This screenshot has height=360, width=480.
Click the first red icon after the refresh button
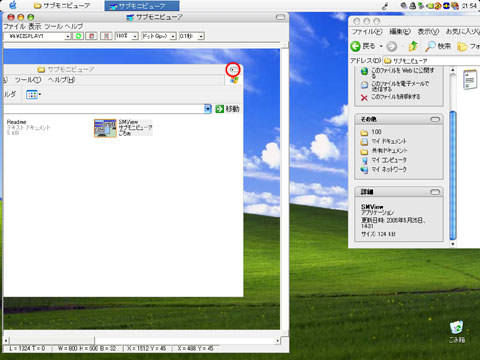click(x=92, y=36)
